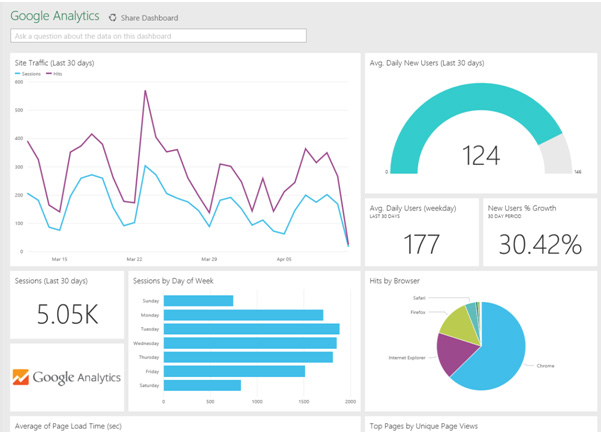Select the Sunday bar in Sessions chart
601x434 pixels.
[x=198, y=300]
